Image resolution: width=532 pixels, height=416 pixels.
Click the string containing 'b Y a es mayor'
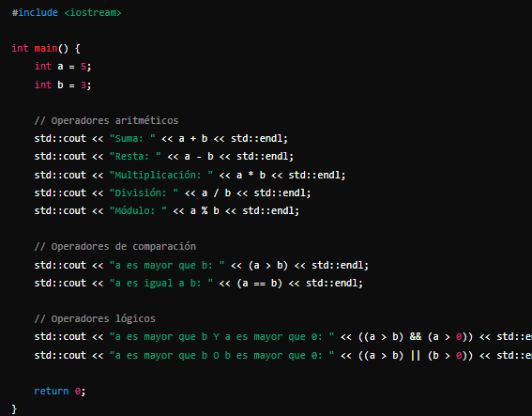click(221, 337)
